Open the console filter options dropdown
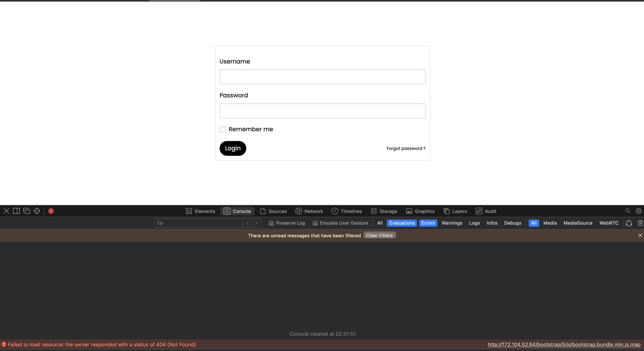Screen dimensions: 644x351 tap(160, 223)
